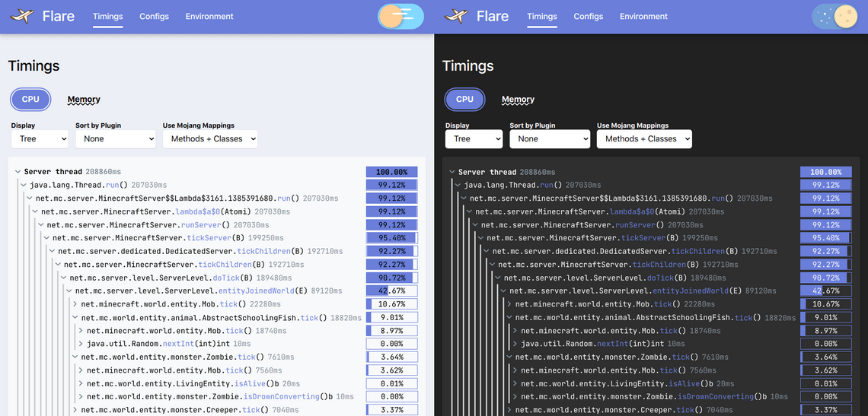Click the 42.67% usage bar in light panel

[x=391, y=291]
